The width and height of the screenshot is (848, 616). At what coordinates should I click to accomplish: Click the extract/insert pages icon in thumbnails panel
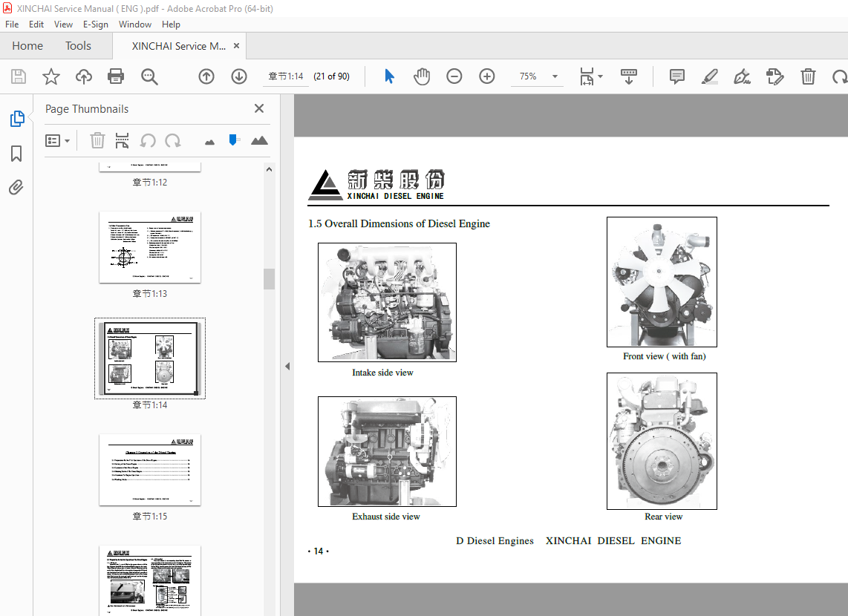click(123, 140)
